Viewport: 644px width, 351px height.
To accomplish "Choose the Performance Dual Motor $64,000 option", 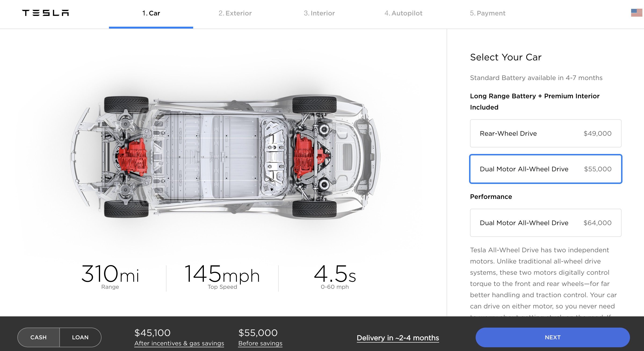I will pos(545,223).
